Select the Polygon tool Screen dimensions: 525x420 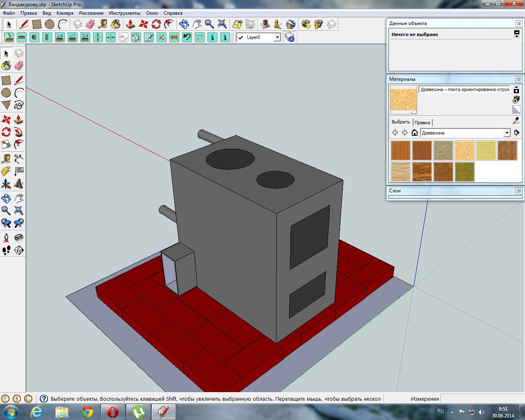[6, 105]
